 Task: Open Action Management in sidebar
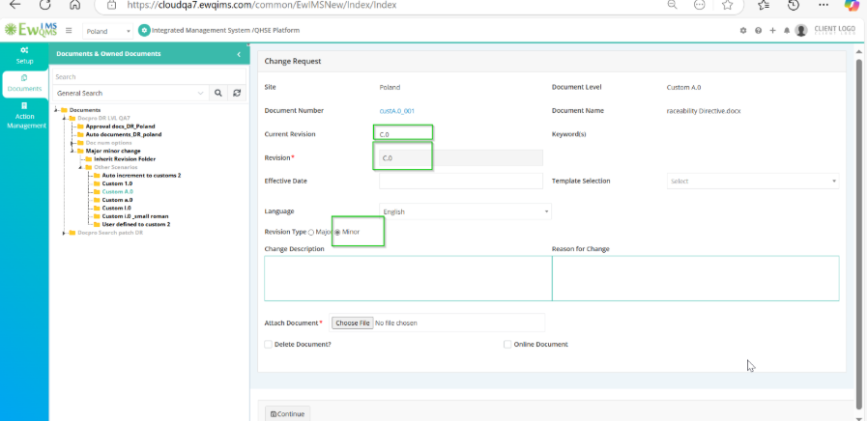point(24,116)
